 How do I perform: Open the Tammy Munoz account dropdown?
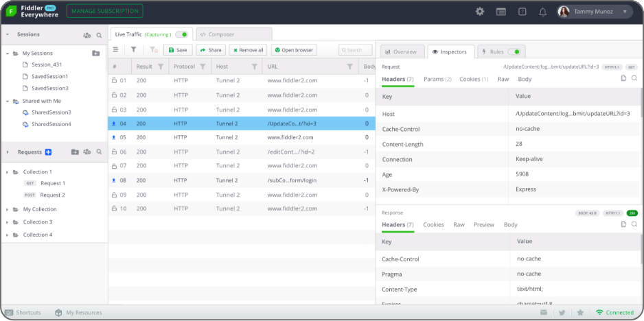click(595, 12)
